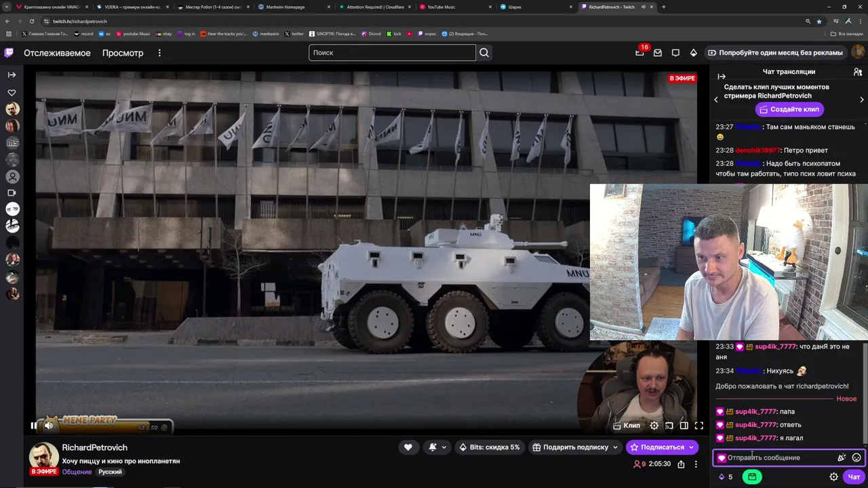The height and width of the screenshot is (488, 868).
Task: Open the 'Общение' category link
Action: click(x=77, y=472)
